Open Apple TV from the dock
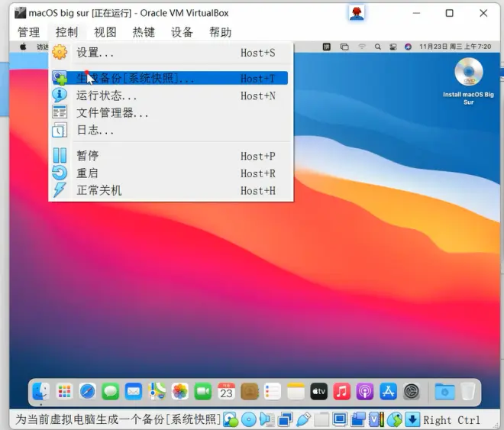504x430 pixels. (x=319, y=392)
